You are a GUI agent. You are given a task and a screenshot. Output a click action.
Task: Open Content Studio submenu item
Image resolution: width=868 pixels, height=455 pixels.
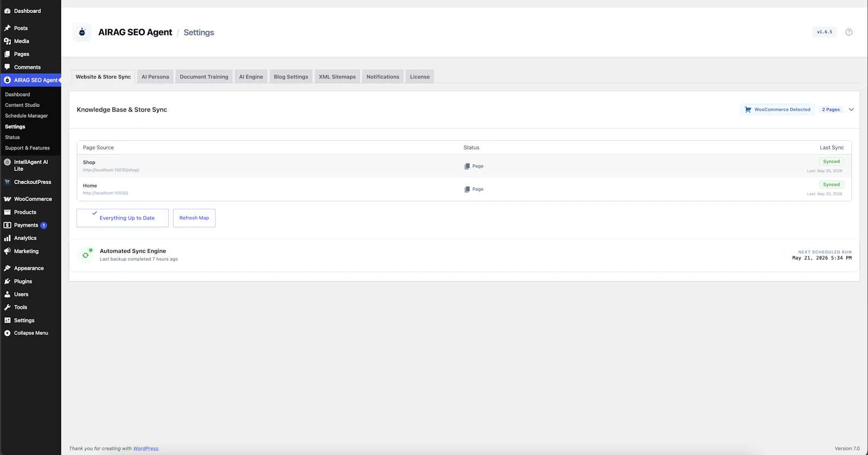point(22,105)
